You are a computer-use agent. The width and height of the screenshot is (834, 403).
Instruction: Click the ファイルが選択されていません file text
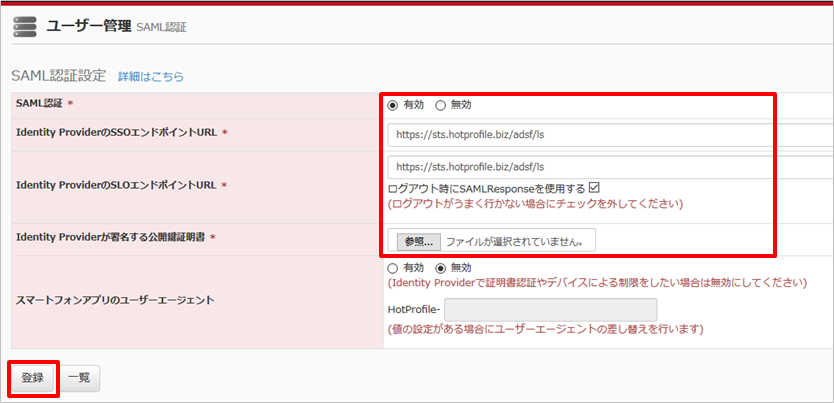pos(520,241)
